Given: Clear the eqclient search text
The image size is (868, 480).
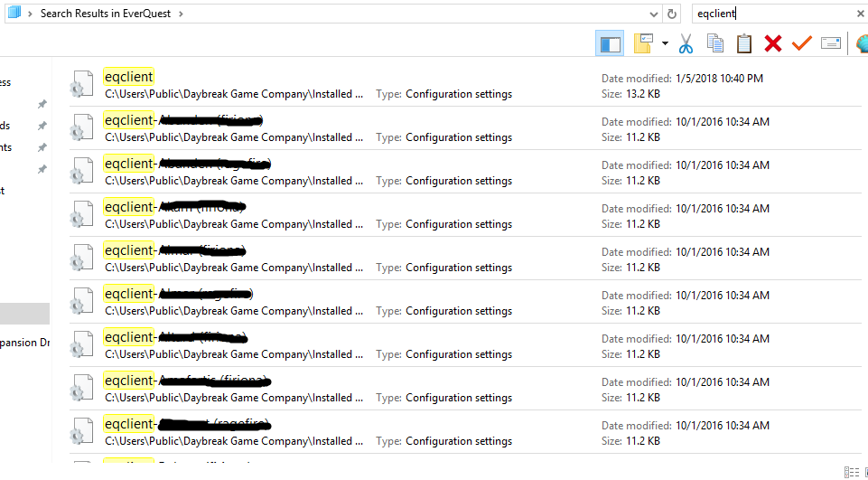Looking at the screenshot, I should click(x=860, y=14).
